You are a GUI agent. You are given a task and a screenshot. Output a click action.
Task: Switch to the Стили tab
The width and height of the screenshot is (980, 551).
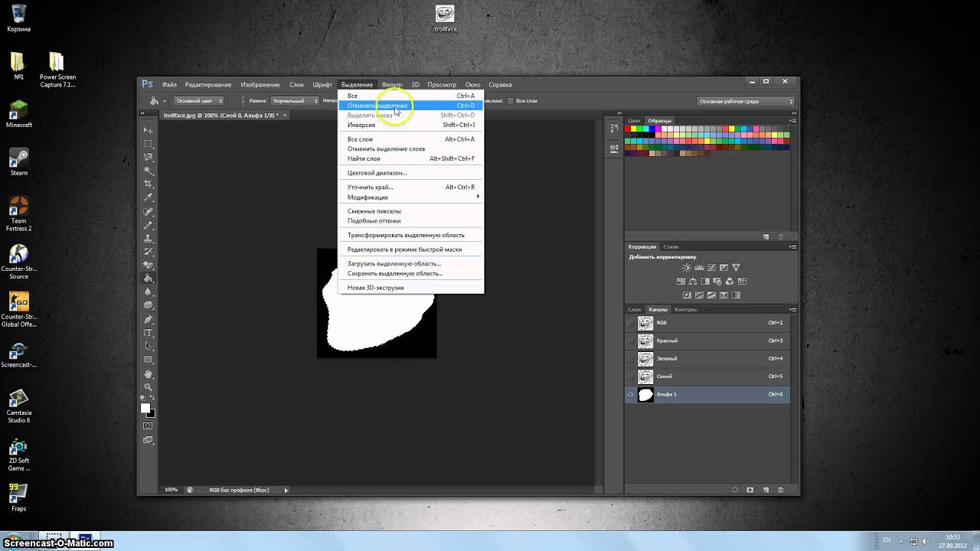tap(671, 246)
